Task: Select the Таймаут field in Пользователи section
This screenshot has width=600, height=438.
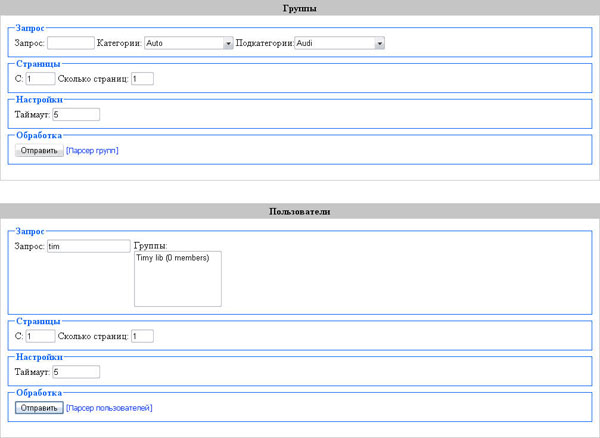Action: click(x=76, y=372)
